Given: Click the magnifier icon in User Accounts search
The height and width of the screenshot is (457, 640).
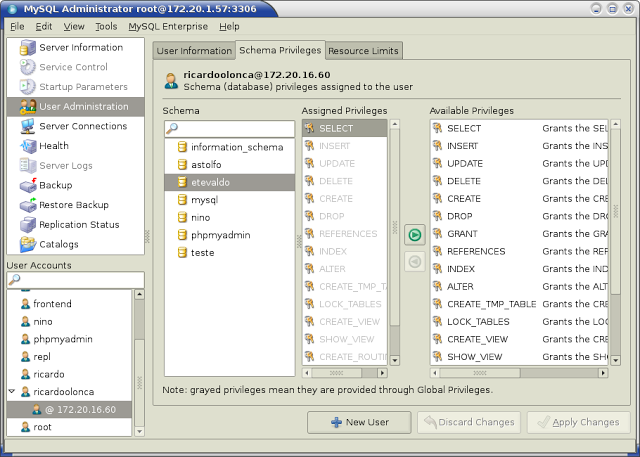Looking at the screenshot, I should click(15, 280).
